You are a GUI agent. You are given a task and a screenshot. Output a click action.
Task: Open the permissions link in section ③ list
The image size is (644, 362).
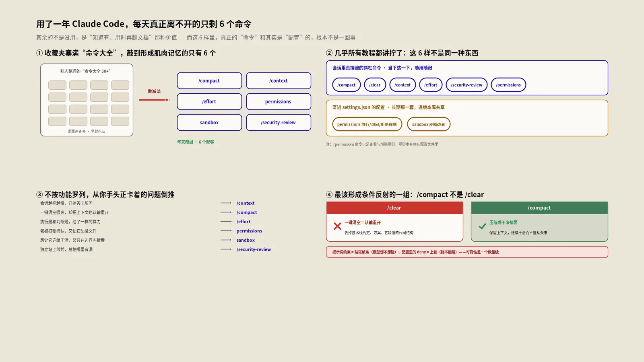click(249, 231)
